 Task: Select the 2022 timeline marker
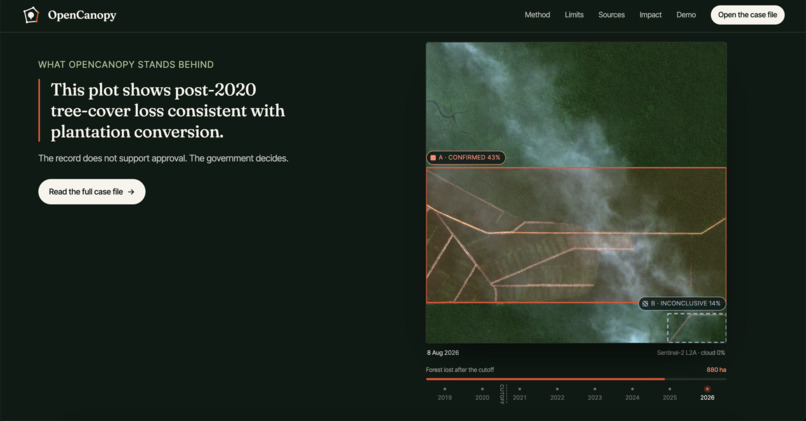click(x=557, y=394)
